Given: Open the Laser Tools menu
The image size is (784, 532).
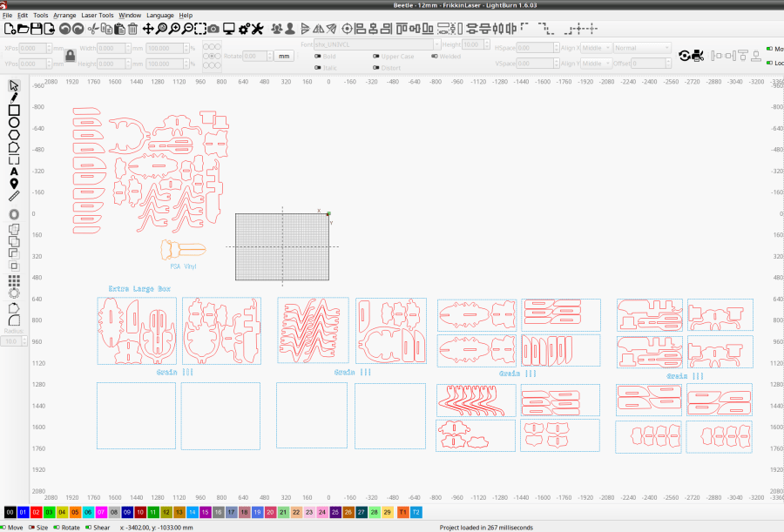Looking at the screenshot, I should (98, 15).
